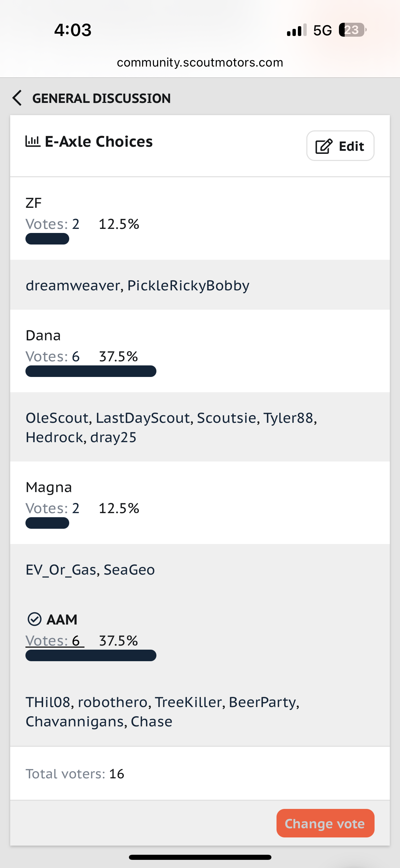Tap the AAM vote progress bar

coord(91,655)
